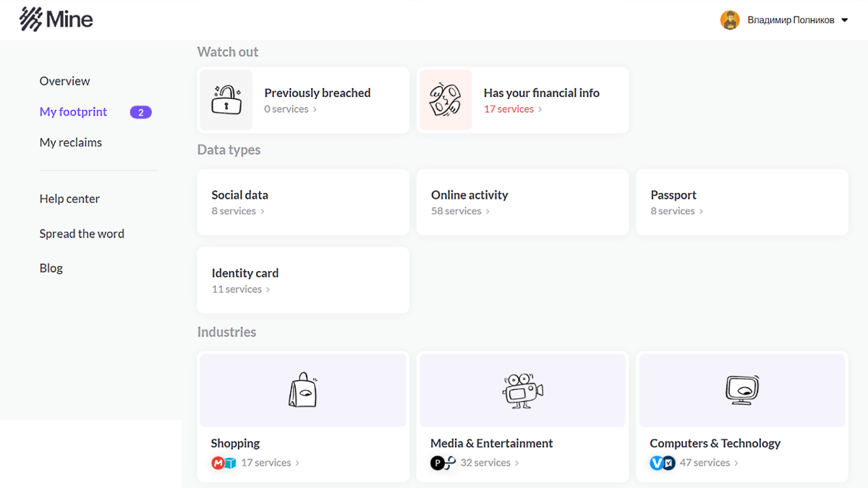Open the Passport data type card
The image size is (868, 488).
pyautogui.click(x=742, y=202)
